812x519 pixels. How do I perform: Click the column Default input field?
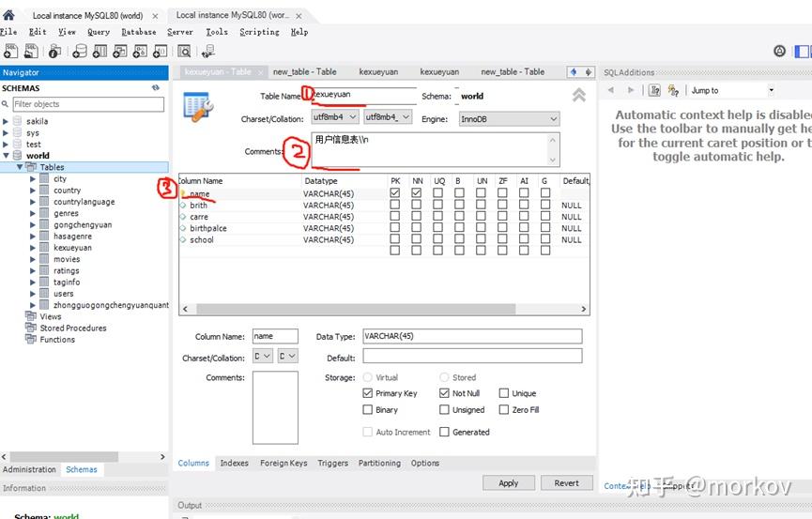coord(472,356)
